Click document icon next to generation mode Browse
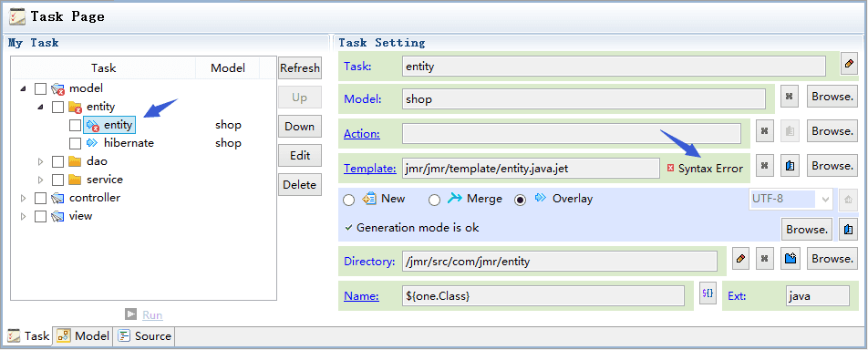868x350 pixels. (x=848, y=229)
